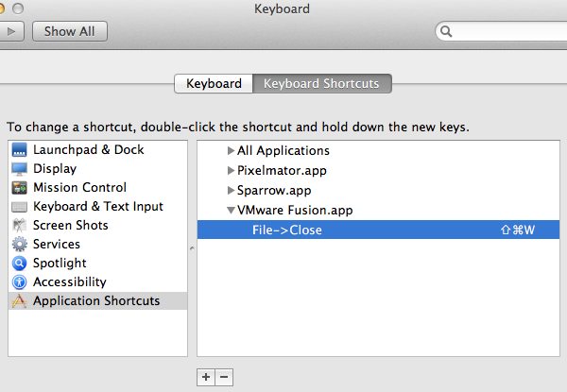This screenshot has height=392, width=567.
Task: Click the Accessibility icon
Action: [x=19, y=281]
